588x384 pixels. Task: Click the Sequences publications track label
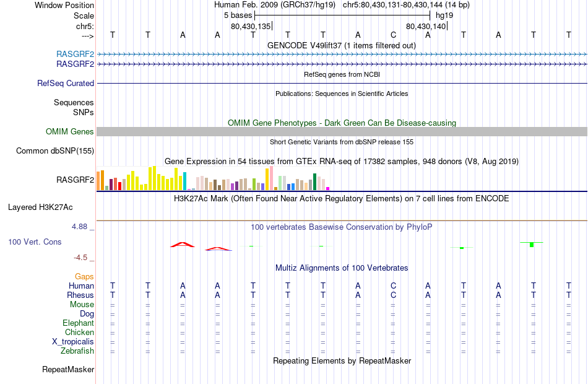point(74,102)
